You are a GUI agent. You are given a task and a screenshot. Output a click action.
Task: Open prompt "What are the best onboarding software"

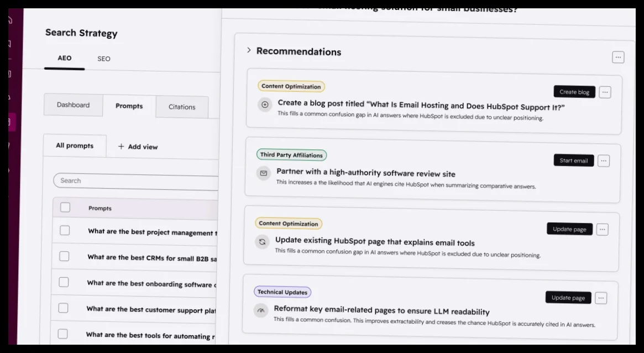[x=151, y=284]
